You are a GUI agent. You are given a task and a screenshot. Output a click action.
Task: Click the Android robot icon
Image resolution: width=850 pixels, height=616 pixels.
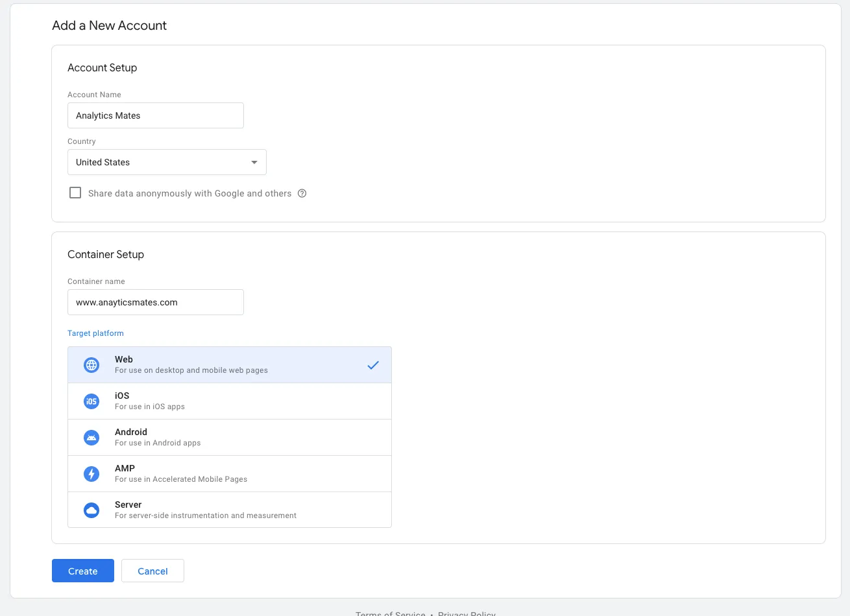(91, 438)
